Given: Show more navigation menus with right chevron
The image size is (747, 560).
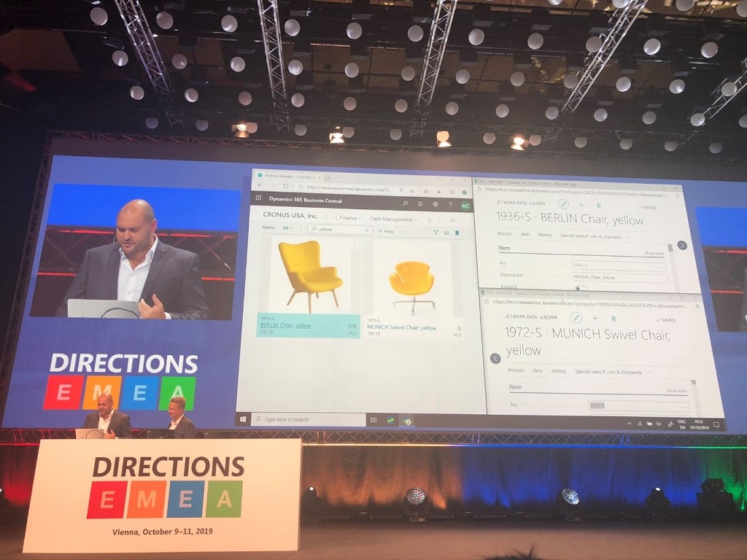Looking at the screenshot, I should pyautogui.click(x=429, y=220).
